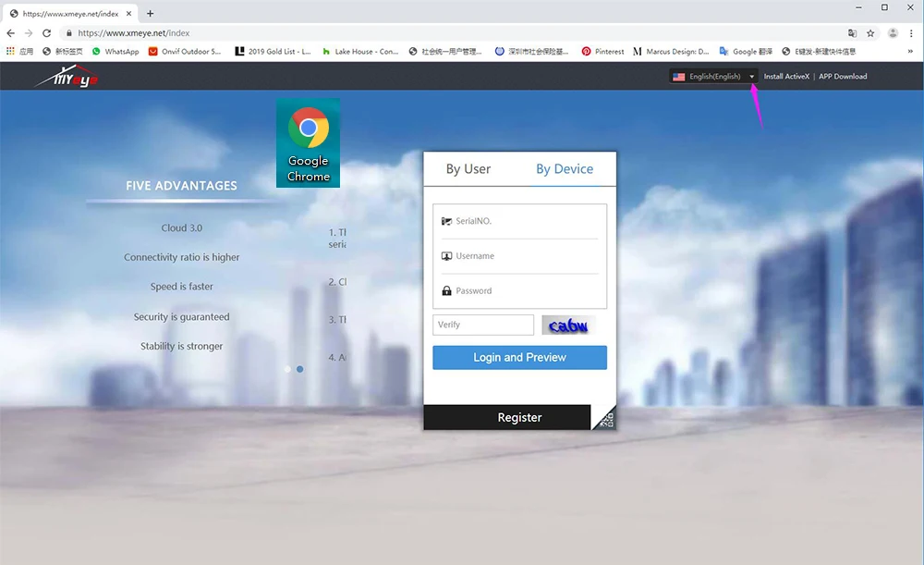Image resolution: width=924 pixels, height=565 pixels.
Task: Focus the Password input field
Action: 519,290
